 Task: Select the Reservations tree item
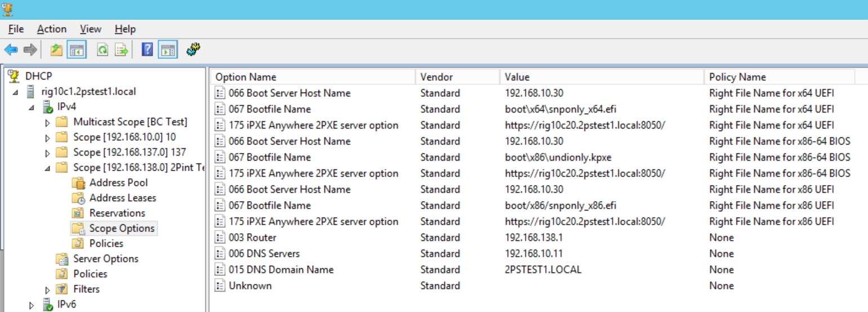117,213
